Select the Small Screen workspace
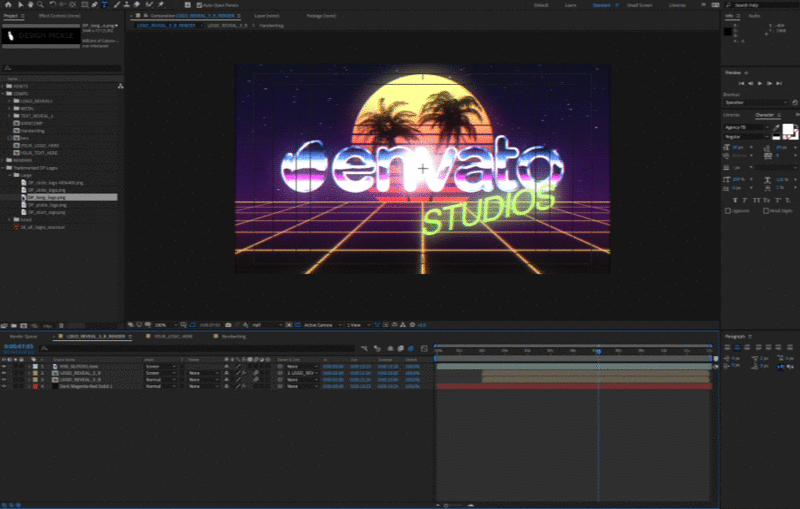Screen dimensions: 800x509 click(x=639, y=5)
